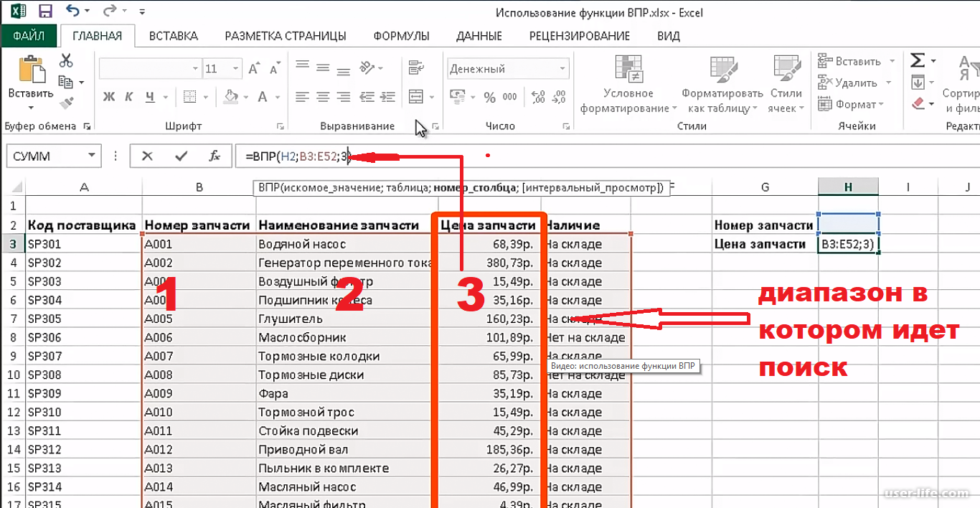The width and height of the screenshot is (980, 508).
Task: Select row 12 header
Action: click(x=13, y=412)
